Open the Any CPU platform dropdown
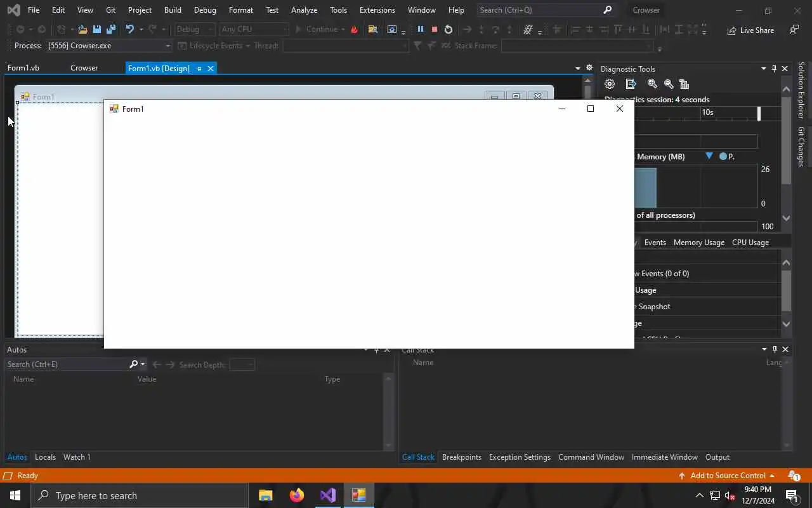812x508 pixels. click(x=254, y=29)
